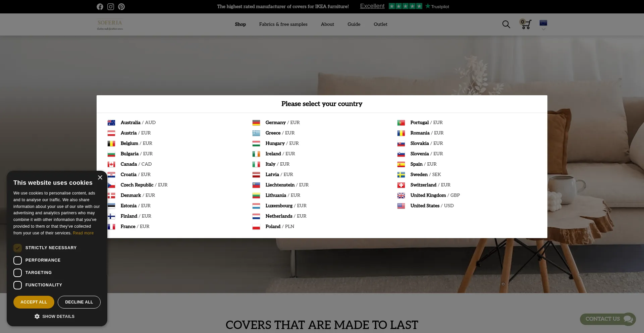This screenshot has width=644, height=333.
Task: Expand cookie Show Details section
Action: [55, 317]
